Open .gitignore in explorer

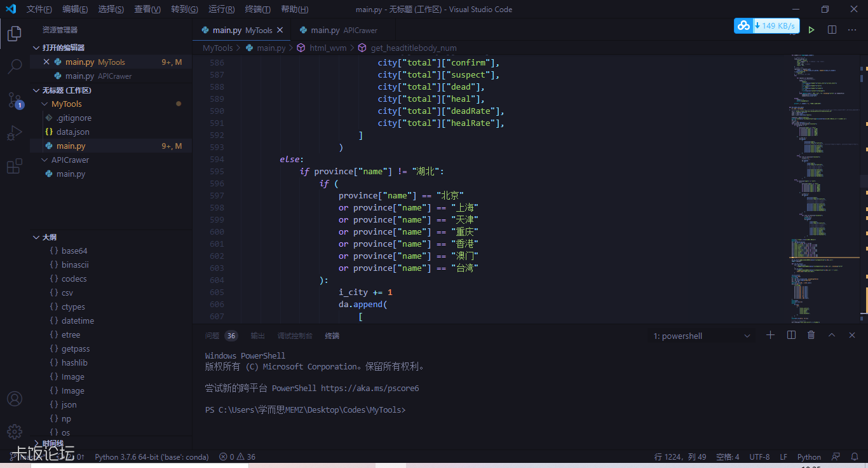pyautogui.click(x=111, y=118)
